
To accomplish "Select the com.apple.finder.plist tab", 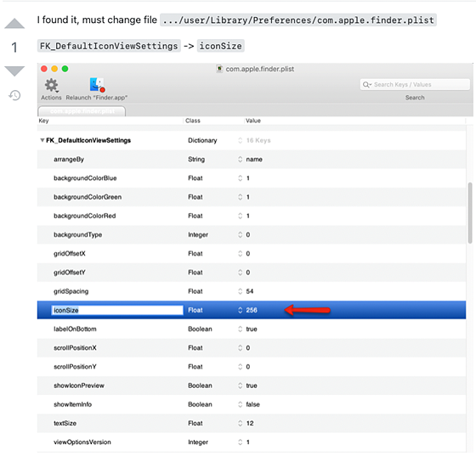I will (x=82, y=111).
